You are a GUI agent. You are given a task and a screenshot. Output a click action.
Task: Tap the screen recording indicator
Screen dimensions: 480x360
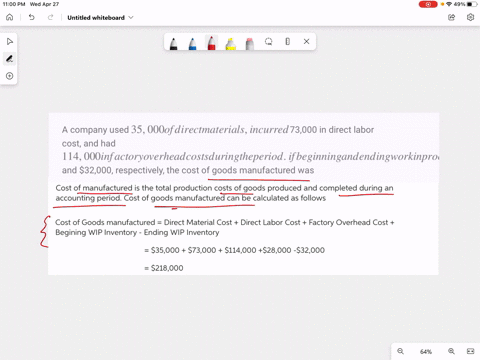pyautogui.click(x=428, y=4)
